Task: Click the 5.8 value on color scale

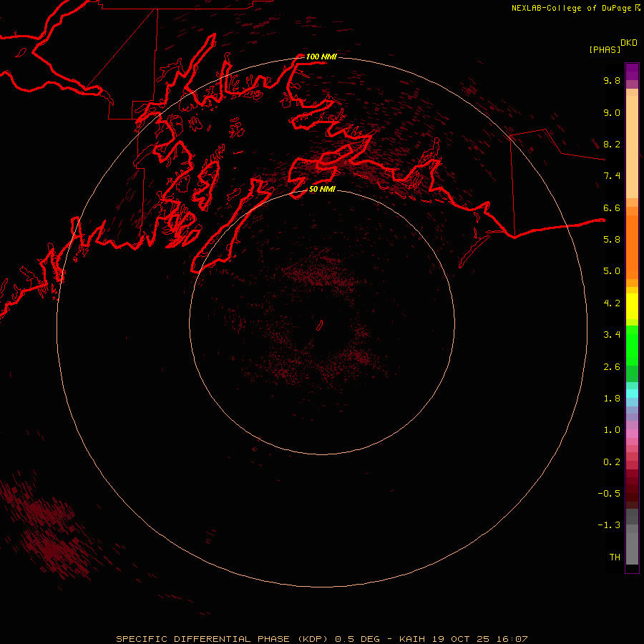Action: coord(612,240)
